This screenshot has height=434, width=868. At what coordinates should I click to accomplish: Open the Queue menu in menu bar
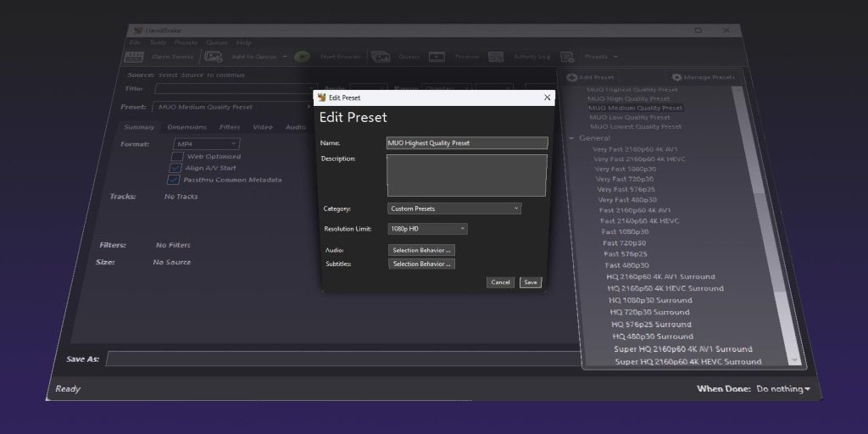pyautogui.click(x=217, y=42)
